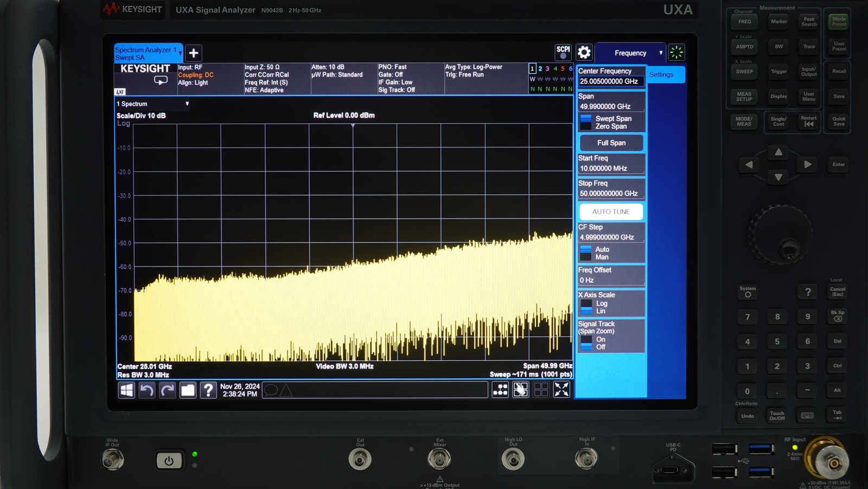The image size is (868, 489).
Task: Open the Windows start icon on analyzer screen
Action: click(x=126, y=390)
